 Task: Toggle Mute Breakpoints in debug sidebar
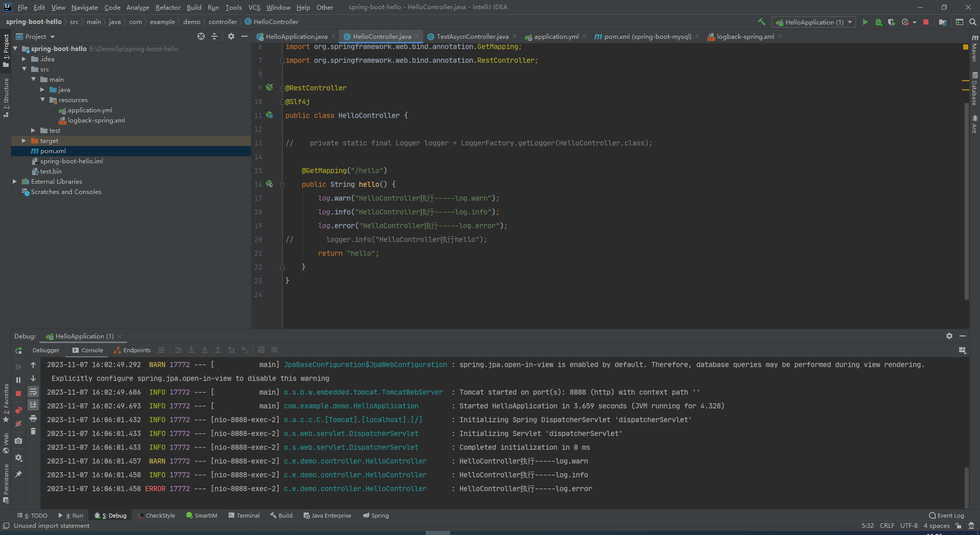pyautogui.click(x=18, y=424)
